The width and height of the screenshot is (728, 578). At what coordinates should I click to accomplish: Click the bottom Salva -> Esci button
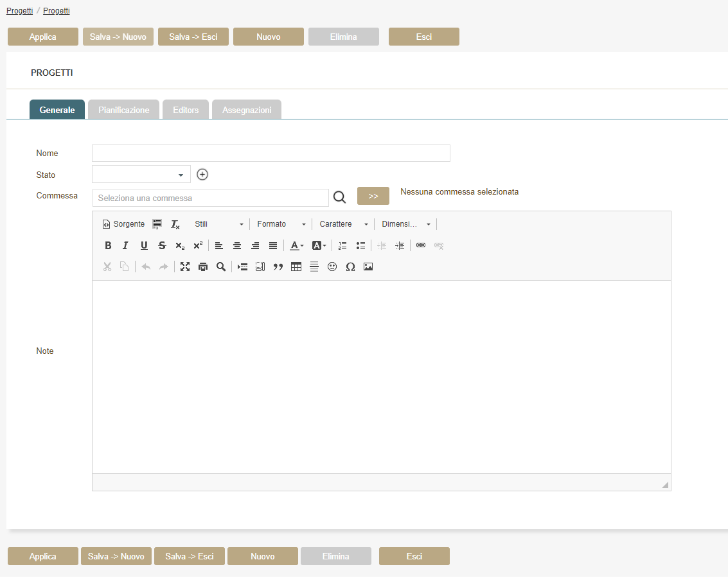coord(190,556)
